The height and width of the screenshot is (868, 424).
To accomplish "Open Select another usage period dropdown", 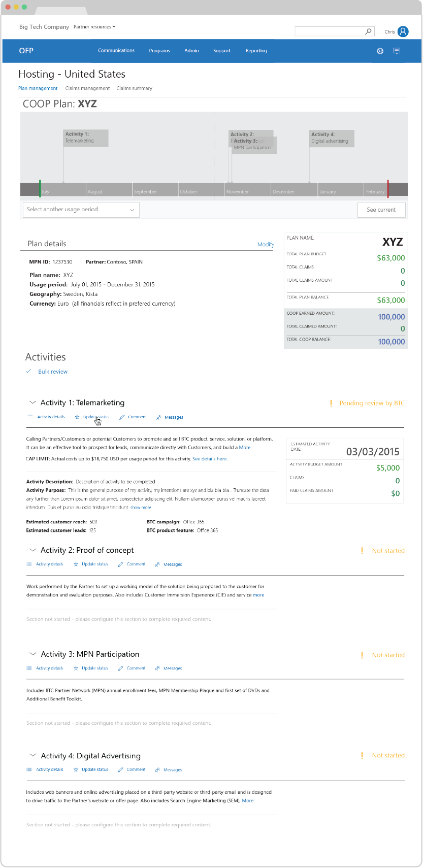I will point(81,210).
